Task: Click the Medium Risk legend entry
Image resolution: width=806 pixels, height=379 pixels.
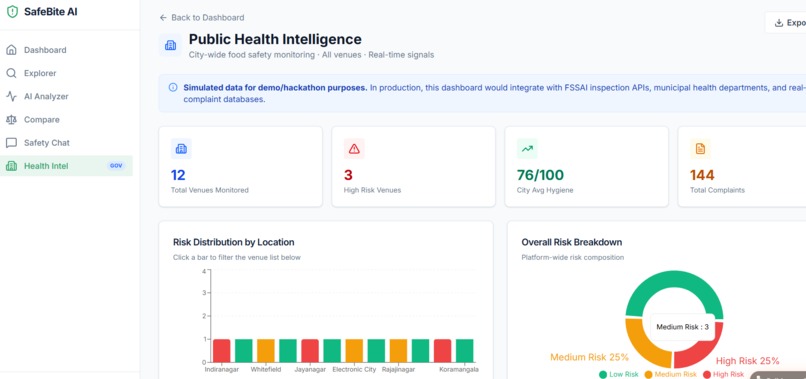Action: pyautogui.click(x=670, y=374)
